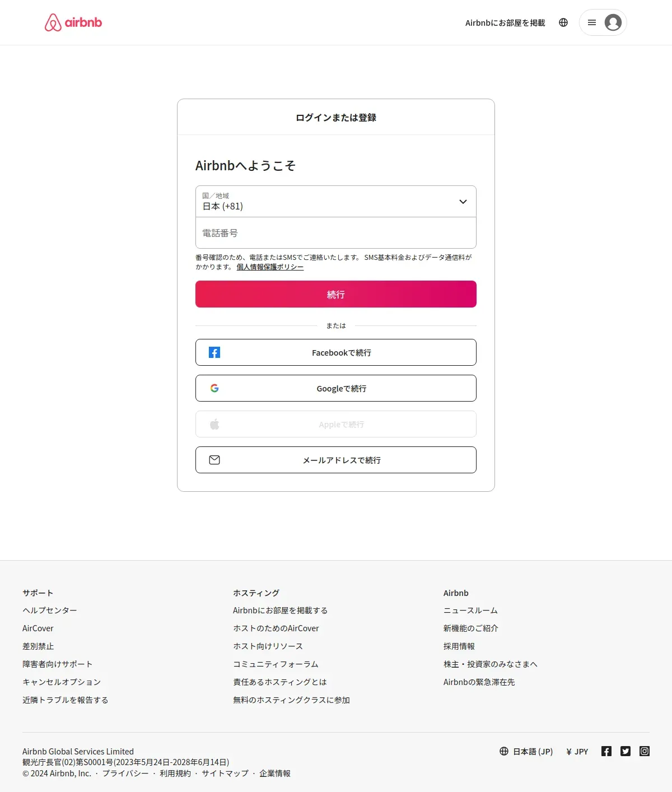Click the footer globe icon beside 日本語 (JP)

[x=504, y=751]
